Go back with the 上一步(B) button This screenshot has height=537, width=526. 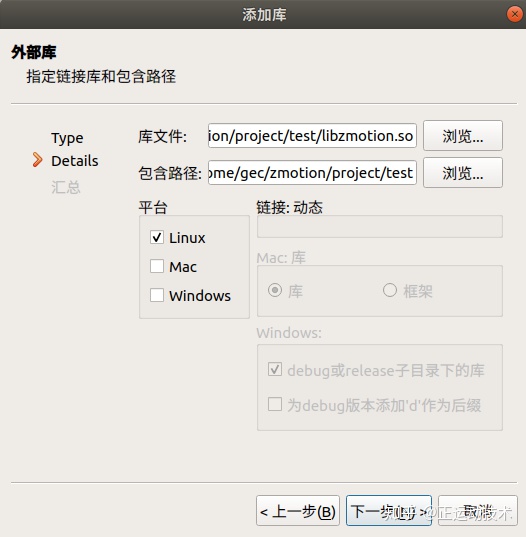pos(298,511)
